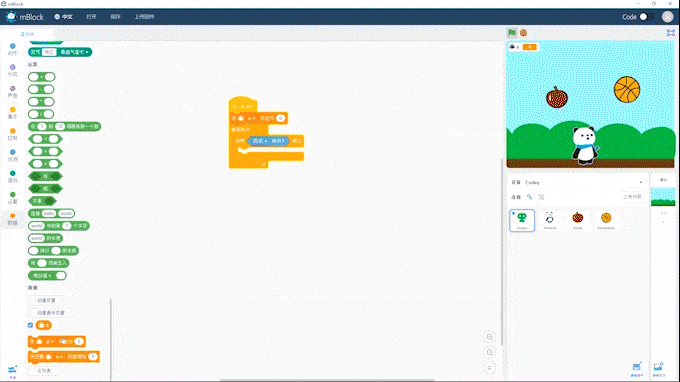Select the blocks tab above the palette
Screen dimensions: 680x382
tap(27, 34)
